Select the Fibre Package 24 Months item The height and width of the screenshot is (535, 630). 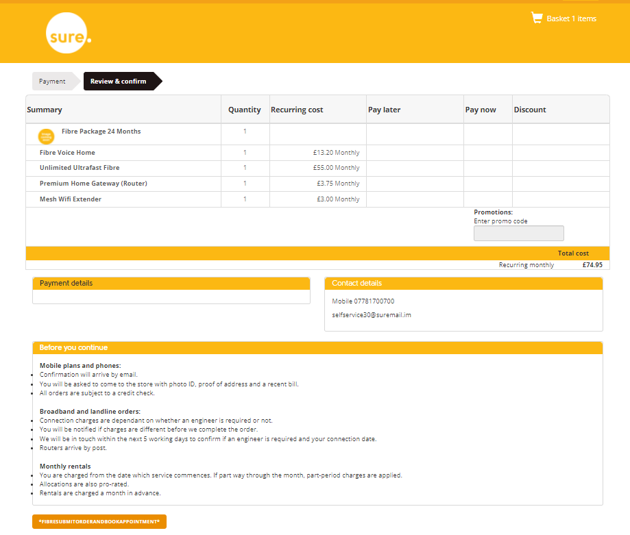[x=101, y=131]
